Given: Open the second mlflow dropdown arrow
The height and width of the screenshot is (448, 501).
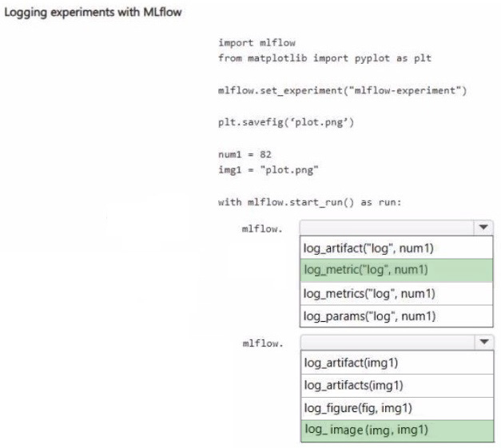Looking at the screenshot, I should click(483, 342).
